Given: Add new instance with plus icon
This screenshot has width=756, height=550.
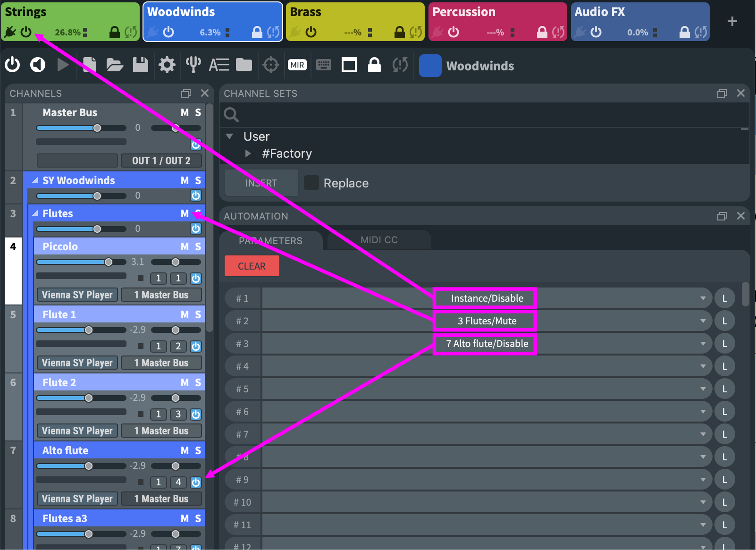Looking at the screenshot, I should [x=732, y=22].
